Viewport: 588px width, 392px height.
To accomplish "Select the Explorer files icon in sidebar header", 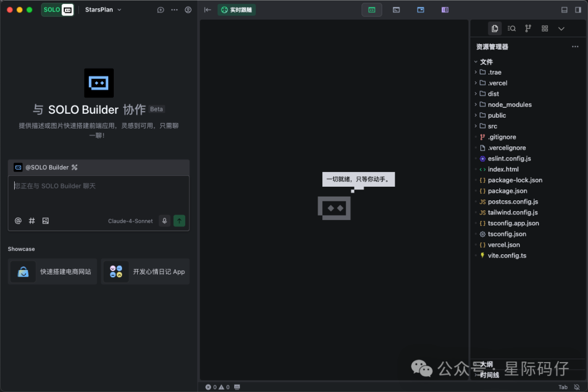I will 494,28.
